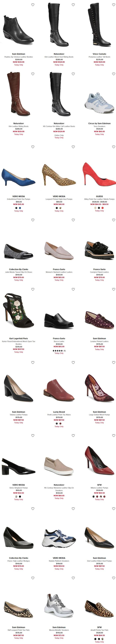Favorite the Karl Lagerfeld Paris floral booties
The width and height of the screenshot is (116, 644).
click(x=33, y=289)
